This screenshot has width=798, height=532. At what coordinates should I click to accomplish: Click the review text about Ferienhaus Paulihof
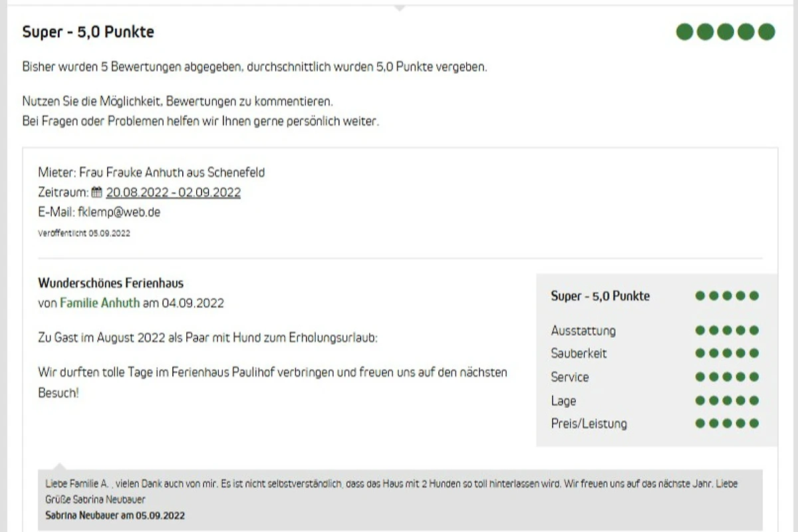pyautogui.click(x=273, y=382)
